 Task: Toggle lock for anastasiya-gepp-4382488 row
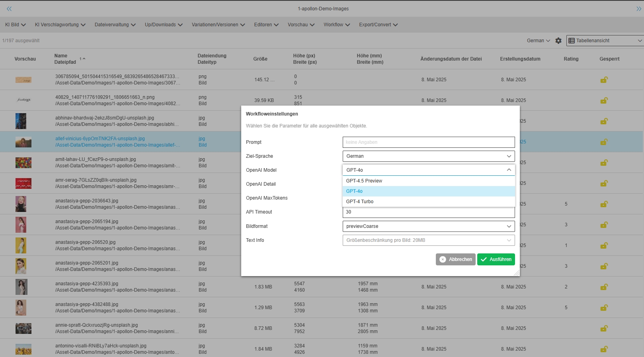click(x=604, y=308)
